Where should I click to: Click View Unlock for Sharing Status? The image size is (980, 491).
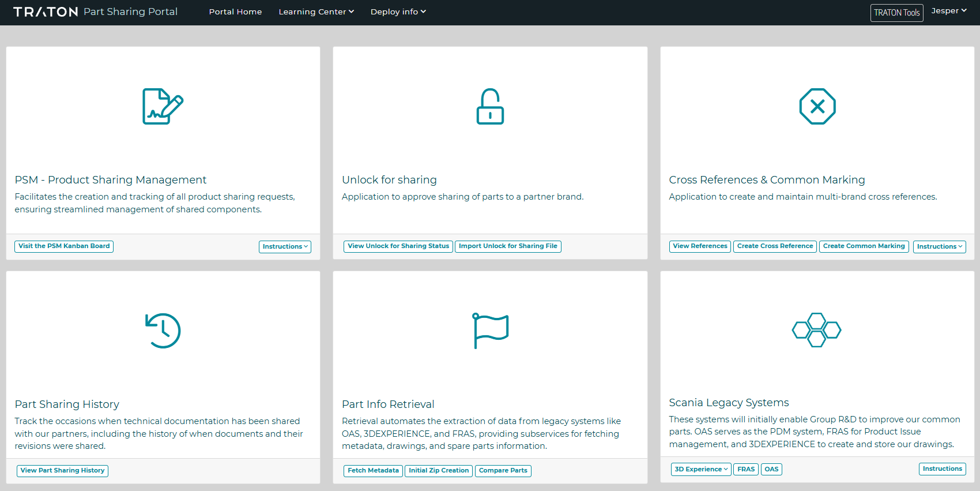[x=398, y=246]
